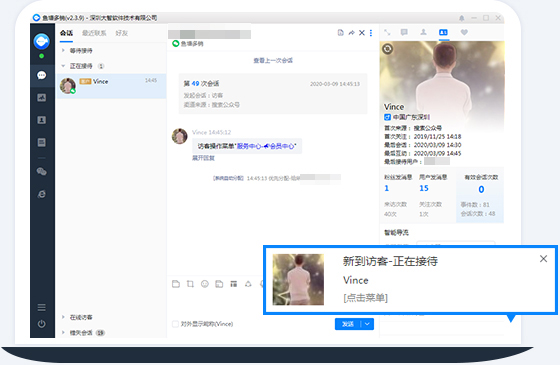Click the notification bell in the title bar

point(461,18)
